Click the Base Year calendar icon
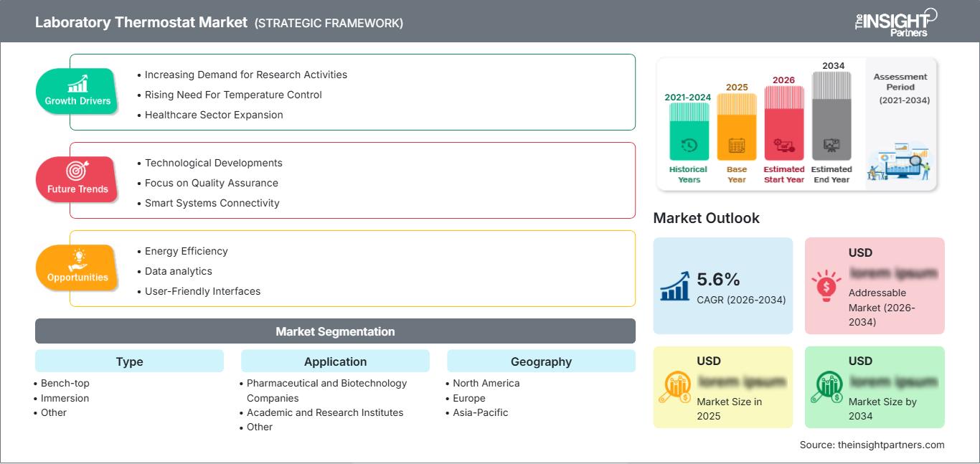 (737, 146)
